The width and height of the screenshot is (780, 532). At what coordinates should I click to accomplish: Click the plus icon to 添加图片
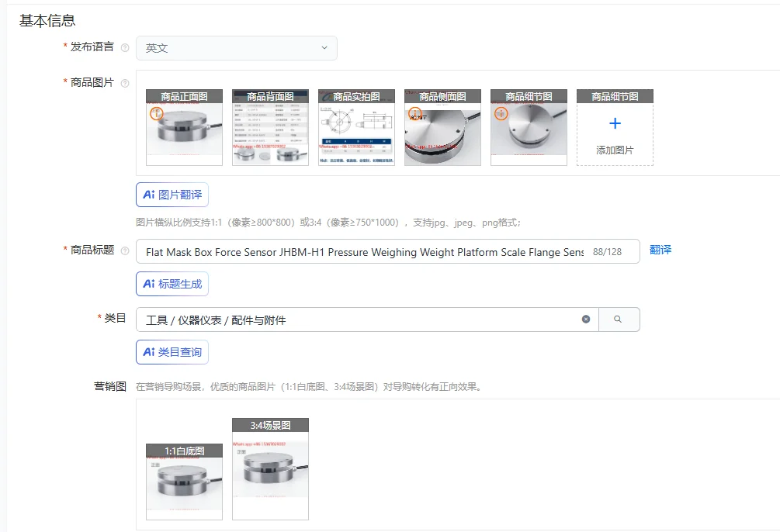615,123
